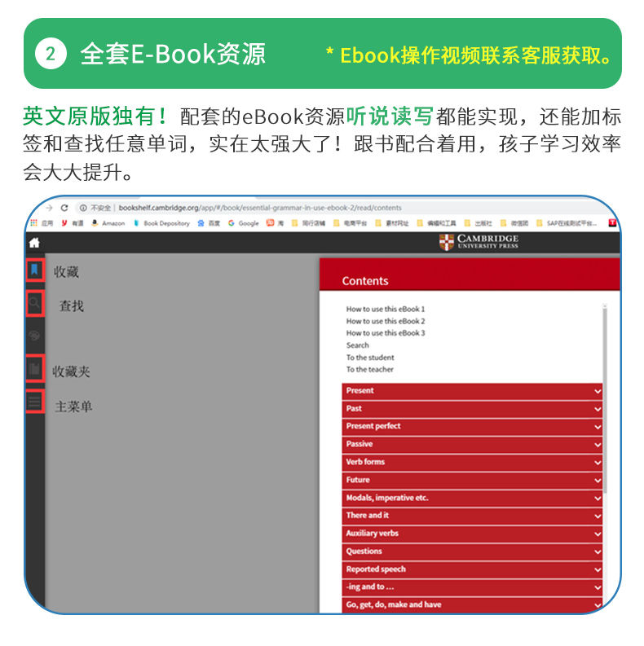Expand the There and it chevron
The image size is (644, 646).
[598, 516]
